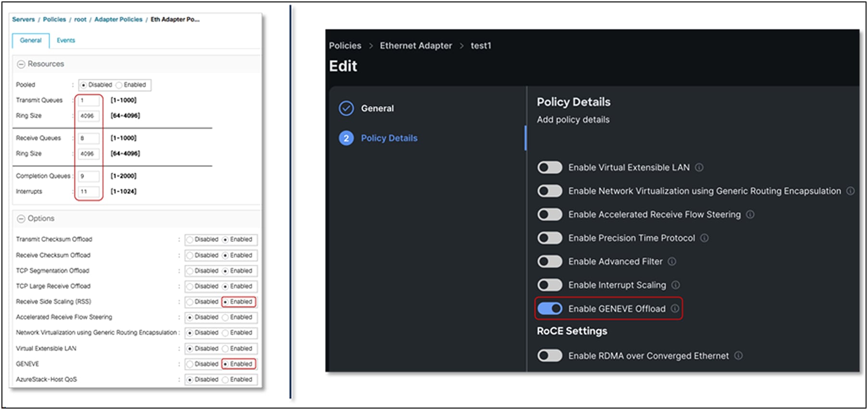Click Ring Size field under Receive Queues
This screenshot has height=410, width=868.
point(89,154)
